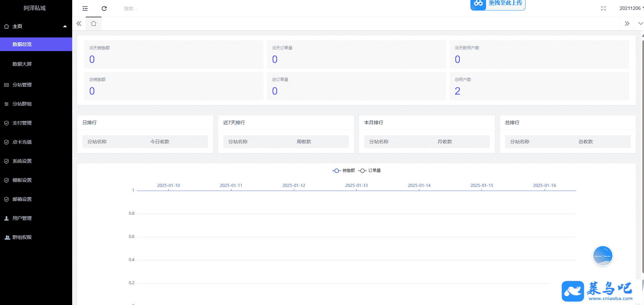
Task: Toggle the 订单量 chart legend series
Action: click(370, 171)
